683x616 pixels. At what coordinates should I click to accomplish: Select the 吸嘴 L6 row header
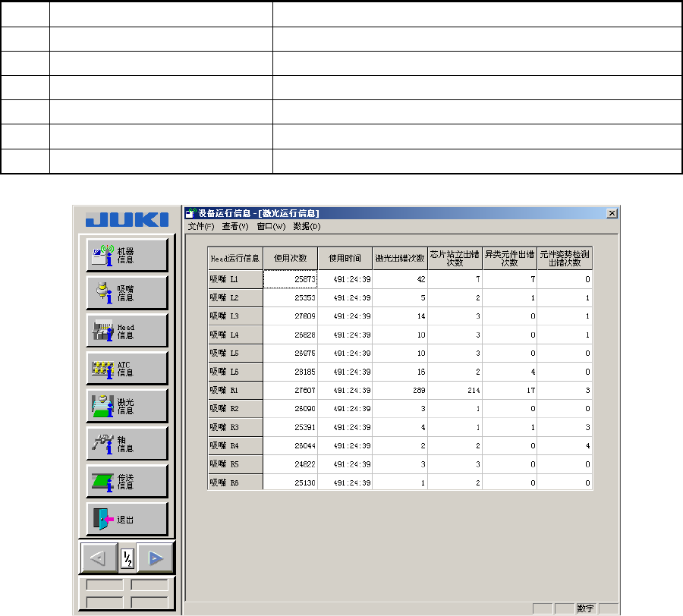point(235,372)
